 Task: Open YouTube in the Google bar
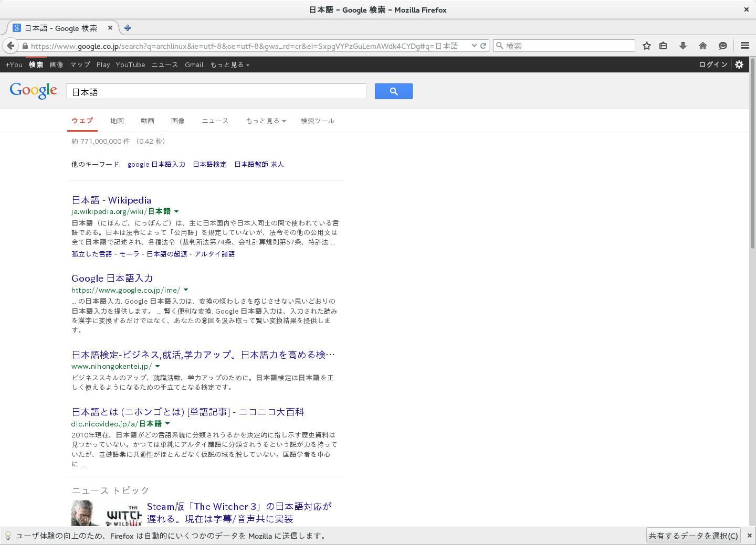(x=131, y=65)
